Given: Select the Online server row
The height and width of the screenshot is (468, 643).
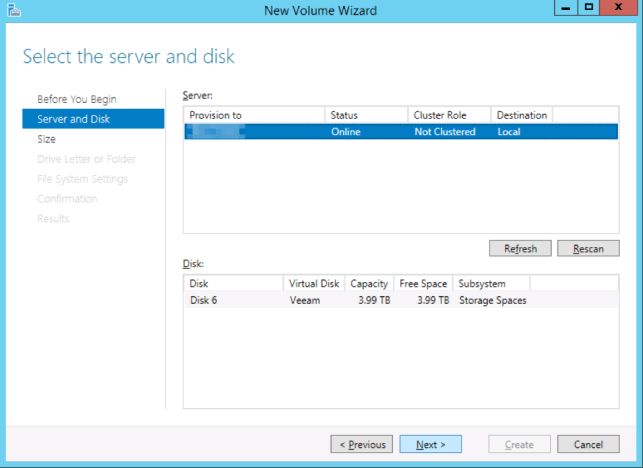Looking at the screenshot, I should (x=400, y=132).
